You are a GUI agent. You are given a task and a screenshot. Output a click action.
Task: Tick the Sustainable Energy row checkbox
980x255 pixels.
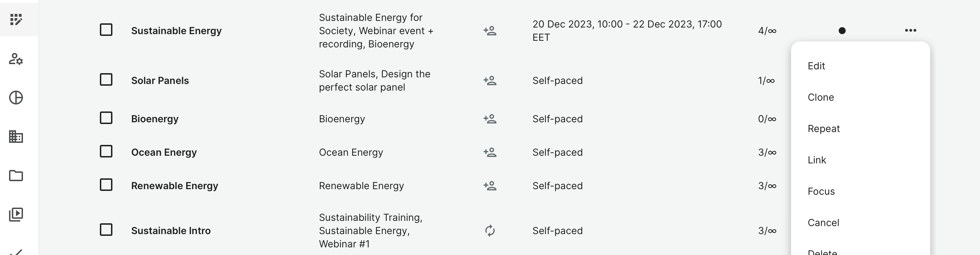pos(106,30)
